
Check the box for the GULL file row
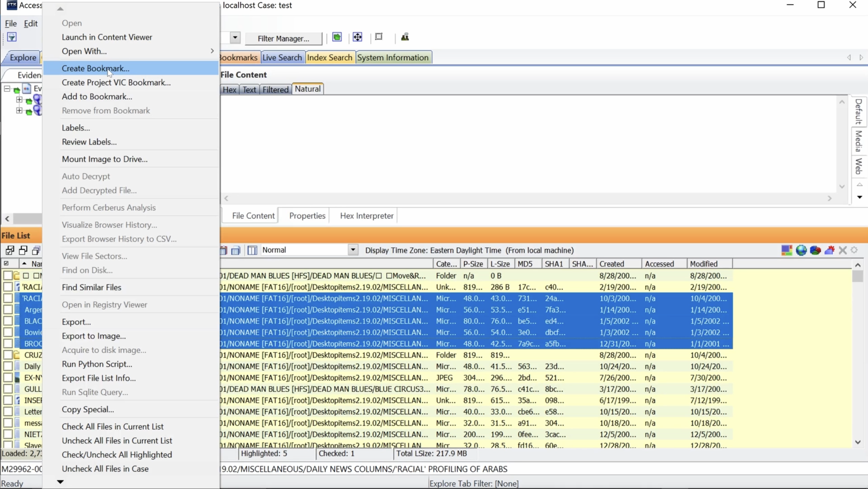pyautogui.click(x=8, y=389)
